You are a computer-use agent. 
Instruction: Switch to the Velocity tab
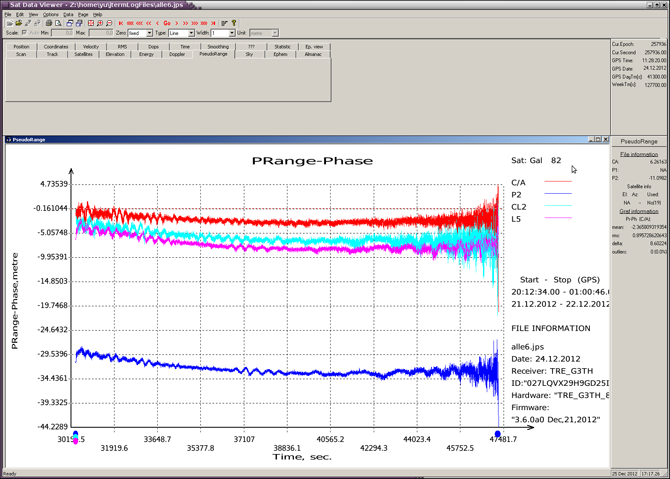pyautogui.click(x=91, y=47)
